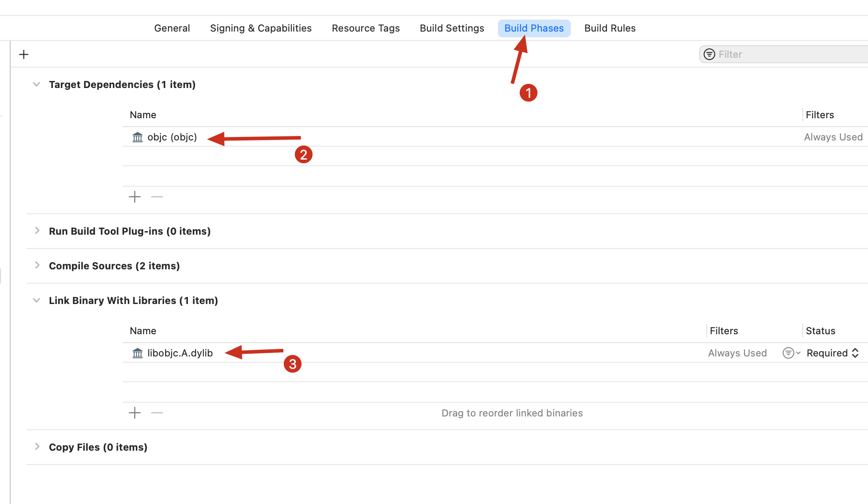868x504 pixels.
Task: Open the Signing & Capabilities tab
Action: click(x=261, y=28)
